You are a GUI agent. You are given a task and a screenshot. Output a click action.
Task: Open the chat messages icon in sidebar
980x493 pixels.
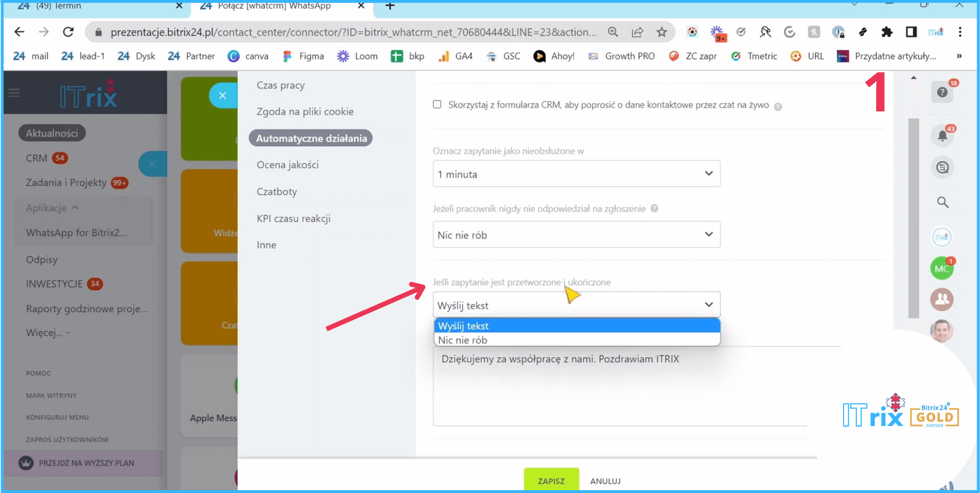pyautogui.click(x=942, y=168)
